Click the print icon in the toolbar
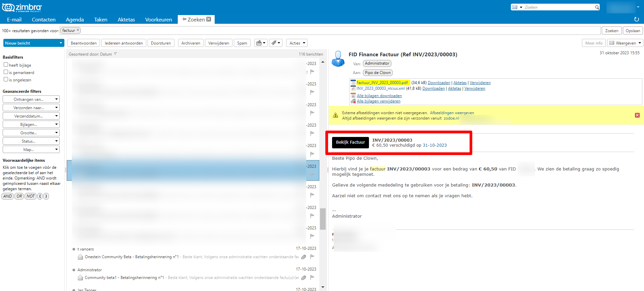This screenshot has width=644, height=291. tap(259, 43)
